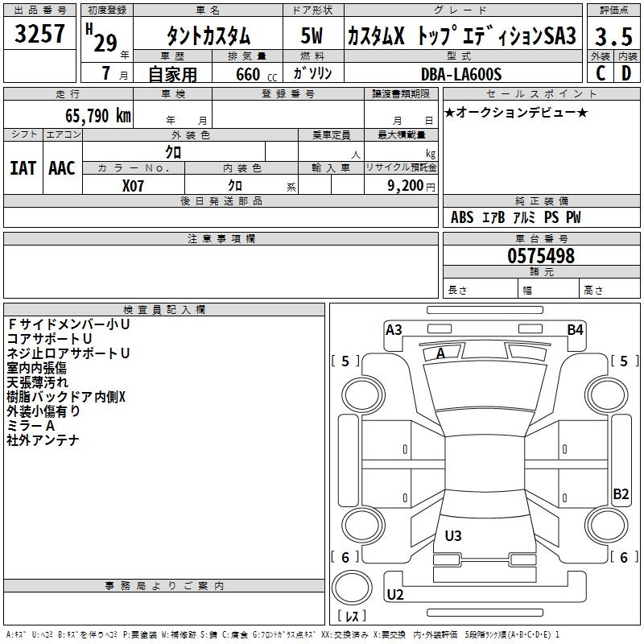Screen dimensions: 644x644
Task: Select the grade カスタムX トップエディションSA3
Action: pyautogui.click(x=462, y=35)
